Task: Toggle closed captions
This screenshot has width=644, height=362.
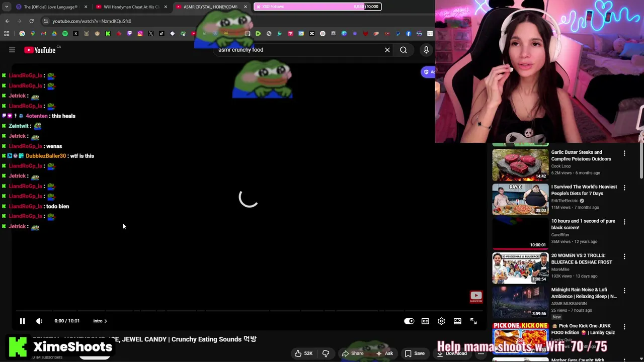Action: (425, 321)
